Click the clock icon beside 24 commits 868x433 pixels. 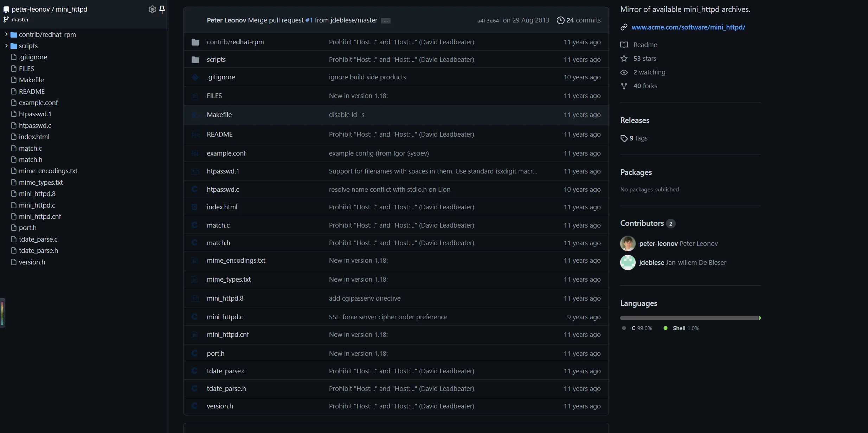[560, 20]
